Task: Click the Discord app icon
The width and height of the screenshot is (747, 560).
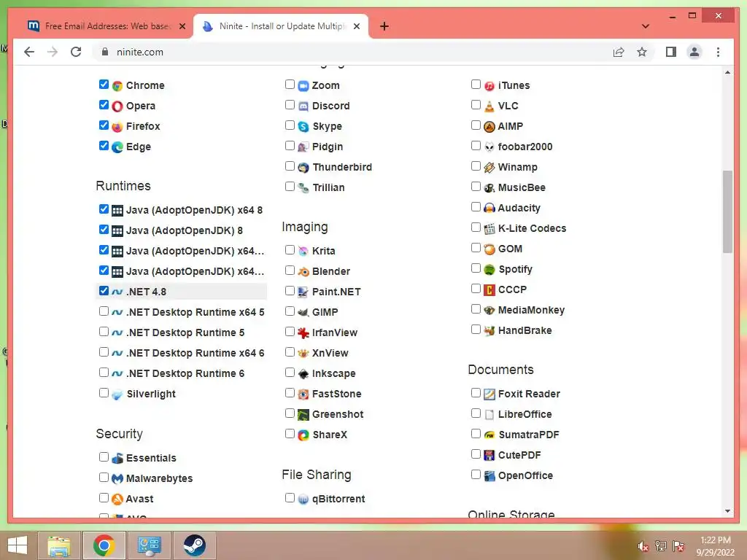Action: pyautogui.click(x=303, y=106)
